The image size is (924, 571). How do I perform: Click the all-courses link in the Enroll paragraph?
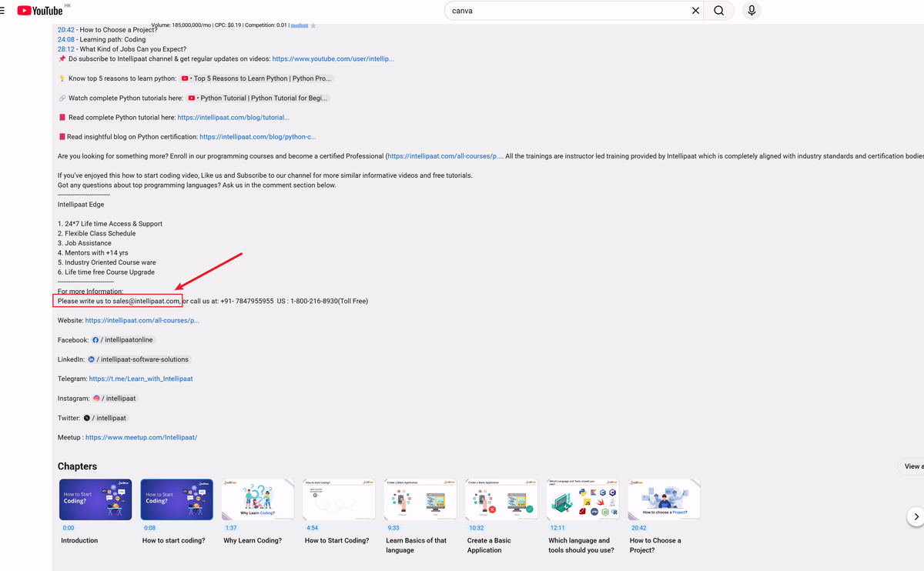coord(445,156)
